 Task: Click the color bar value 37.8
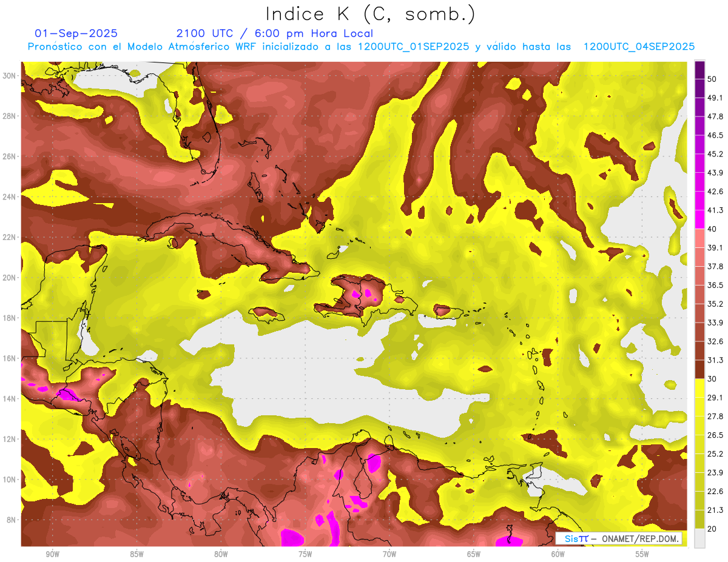click(x=715, y=267)
